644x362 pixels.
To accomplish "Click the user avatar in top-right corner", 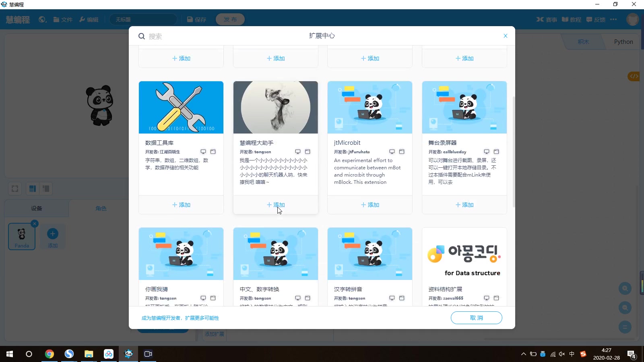I will (632, 19).
